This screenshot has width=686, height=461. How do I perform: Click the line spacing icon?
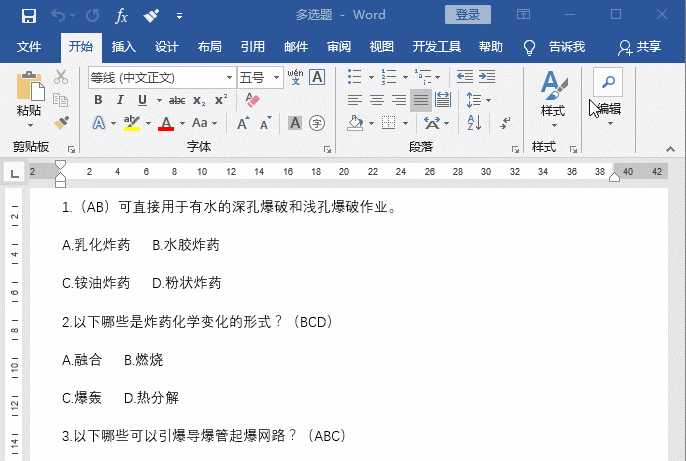(474, 100)
